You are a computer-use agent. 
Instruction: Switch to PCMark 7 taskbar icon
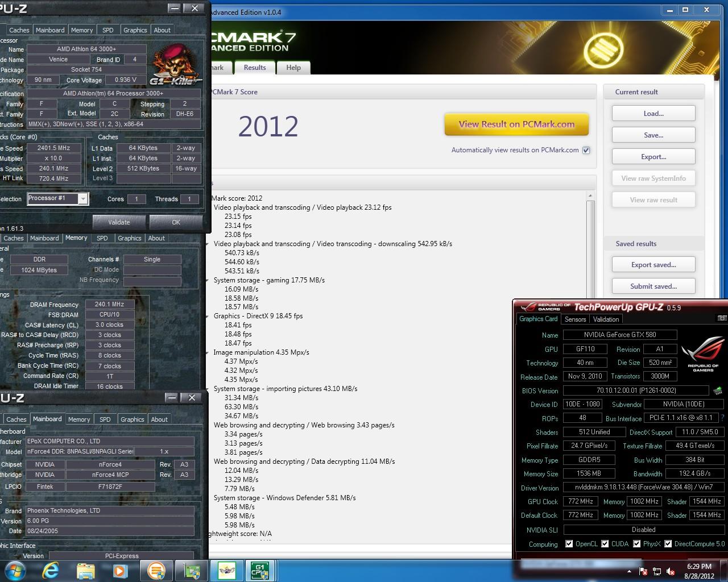(x=156, y=571)
